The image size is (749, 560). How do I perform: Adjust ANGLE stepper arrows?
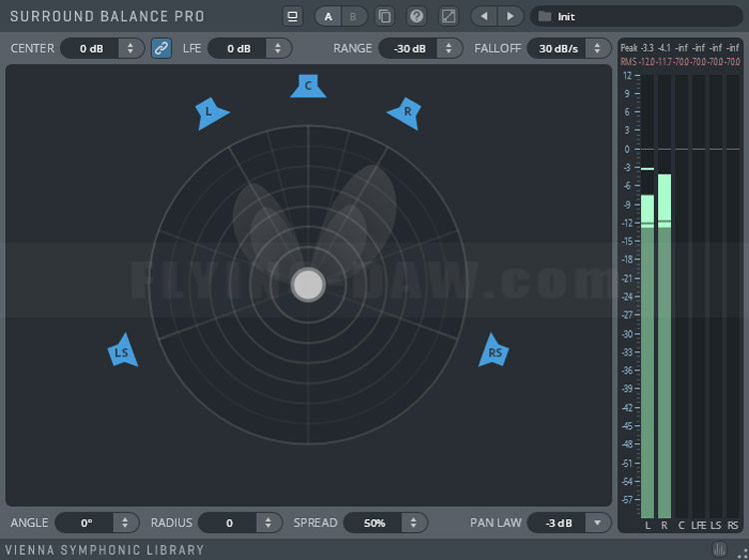(x=125, y=523)
